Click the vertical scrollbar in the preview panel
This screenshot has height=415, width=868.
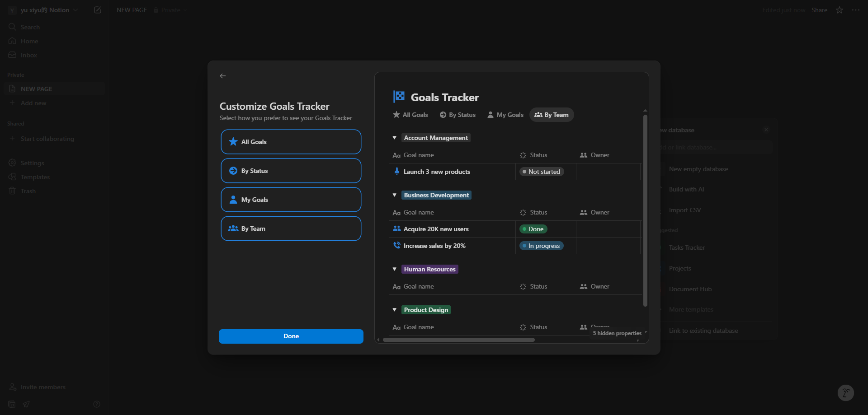click(x=645, y=210)
